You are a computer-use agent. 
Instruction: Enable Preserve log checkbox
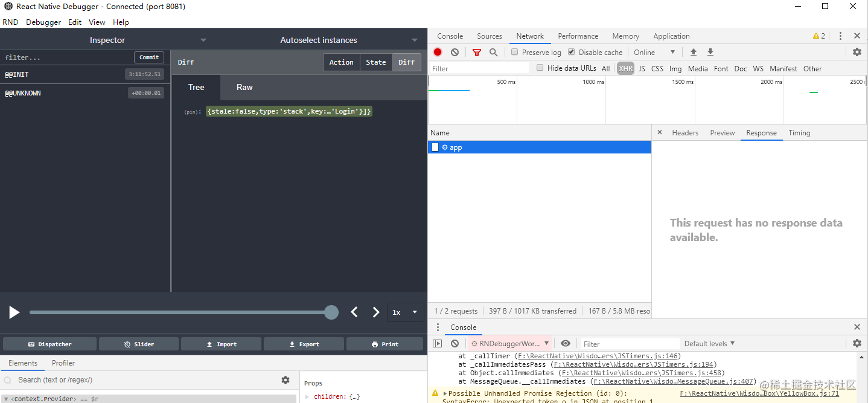(x=514, y=52)
